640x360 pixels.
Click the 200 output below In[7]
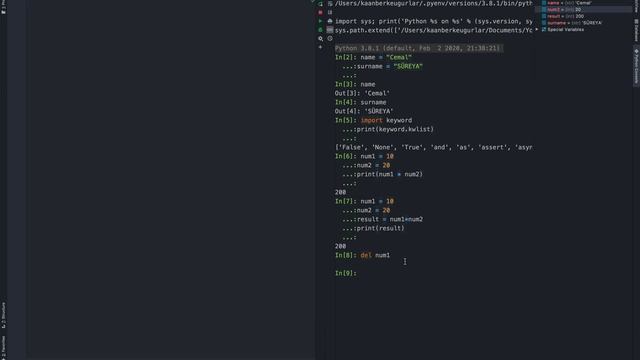point(340,246)
